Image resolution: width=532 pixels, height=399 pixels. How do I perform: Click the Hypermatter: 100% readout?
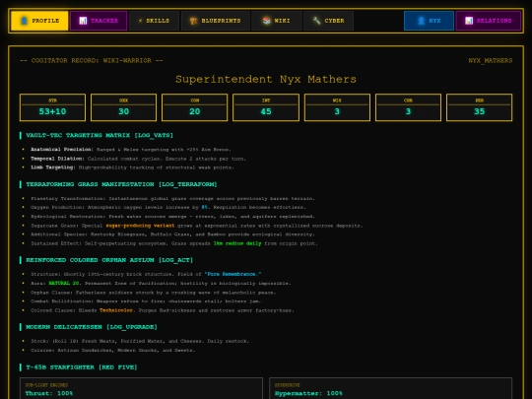[308, 393]
